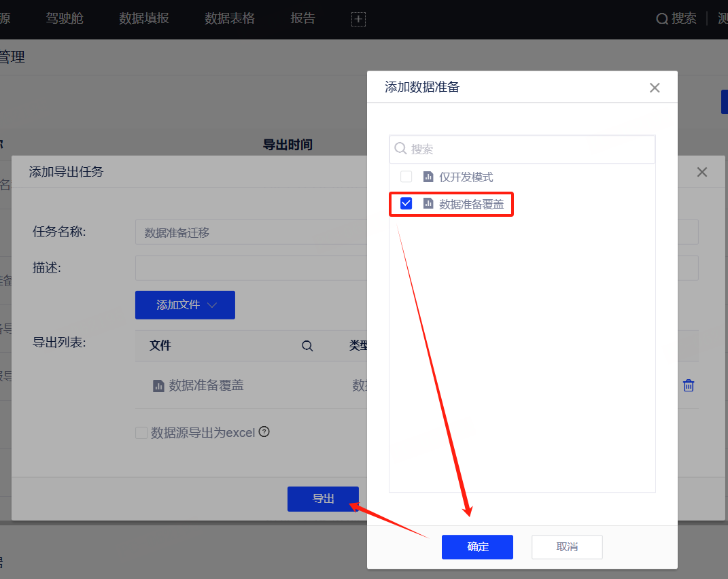Expand the 添加文件 dropdown
The height and width of the screenshot is (579, 728).
(x=185, y=305)
